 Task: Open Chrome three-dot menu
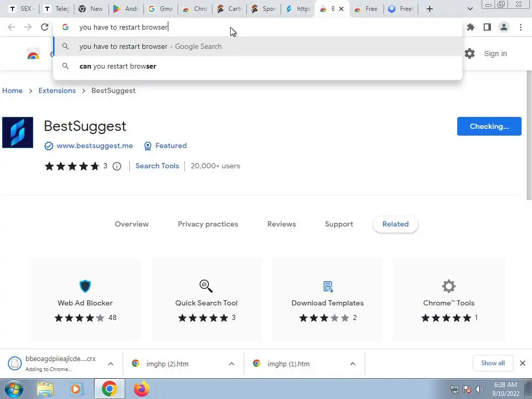(x=521, y=27)
